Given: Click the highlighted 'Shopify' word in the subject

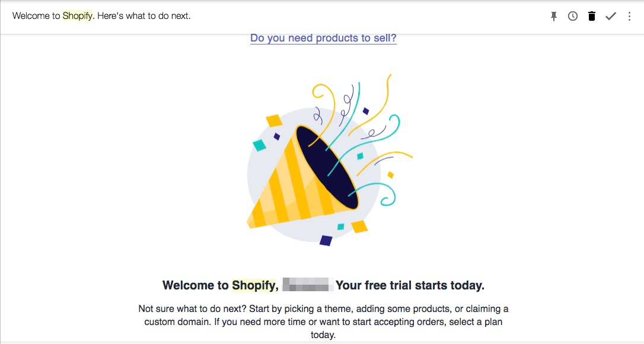Looking at the screenshot, I should pyautogui.click(x=78, y=16).
